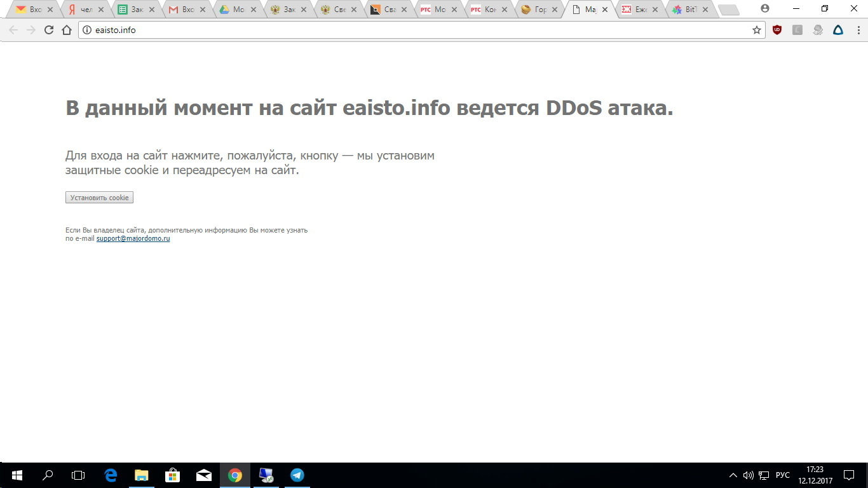Click Chrome icon on taskbar
Viewport: 868px width, 488px height.
coord(235,475)
